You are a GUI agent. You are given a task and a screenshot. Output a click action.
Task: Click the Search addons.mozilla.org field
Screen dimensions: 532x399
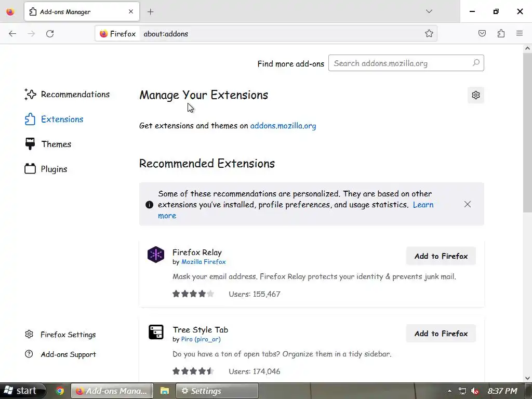point(406,63)
